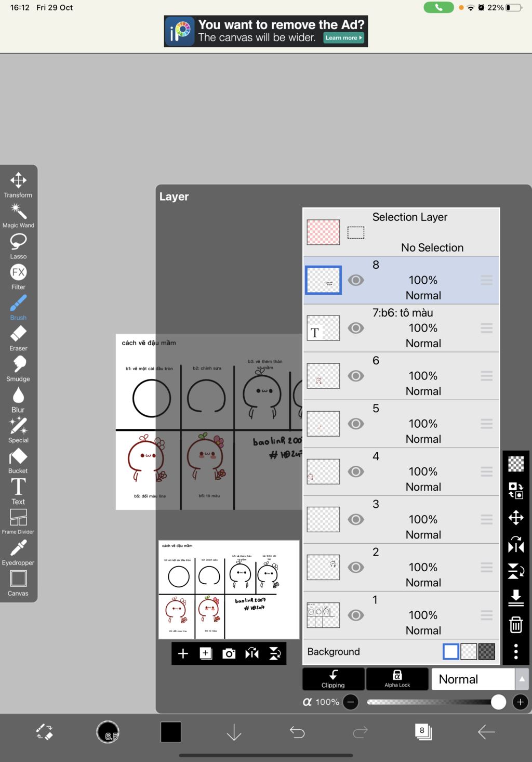The height and width of the screenshot is (762, 532).
Task: Toggle visibility of layer 3
Action: (x=356, y=519)
